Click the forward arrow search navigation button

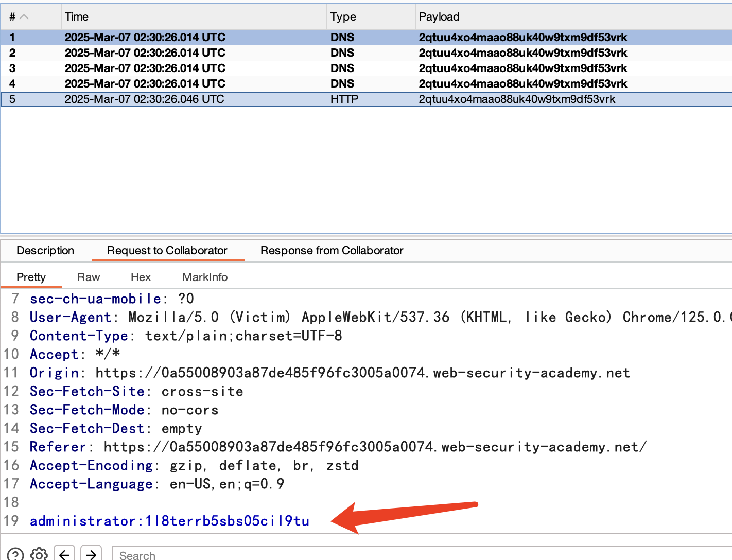tap(91, 554)
